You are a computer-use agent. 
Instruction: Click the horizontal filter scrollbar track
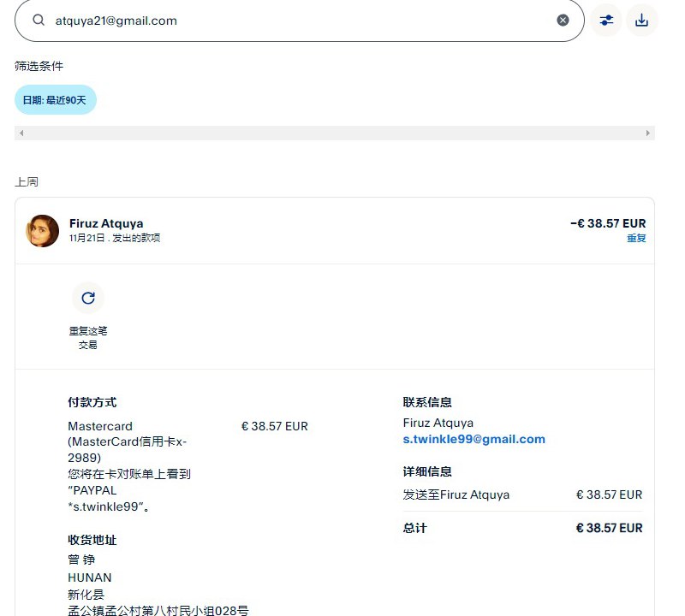334,133
